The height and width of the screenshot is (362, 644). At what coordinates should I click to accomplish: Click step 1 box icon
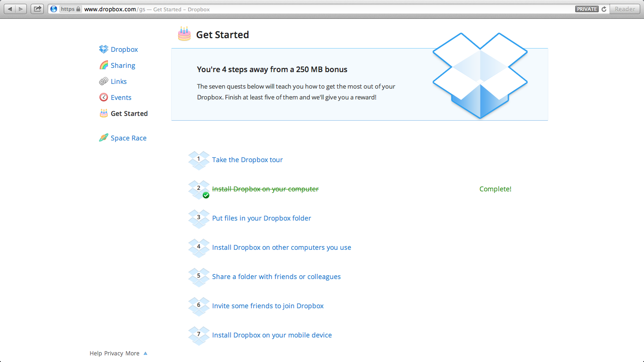pos(199,160)
